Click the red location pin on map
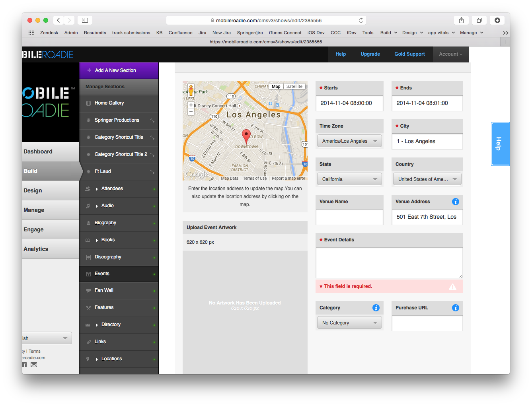 pyautogui.click(x=246, y=136)
